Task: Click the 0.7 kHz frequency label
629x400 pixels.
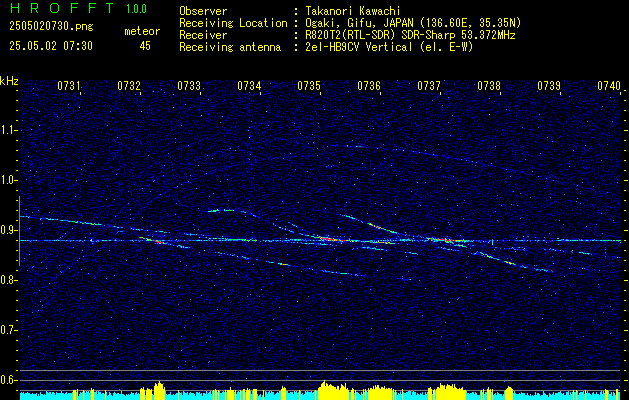Action: click(x=8, y=330)
